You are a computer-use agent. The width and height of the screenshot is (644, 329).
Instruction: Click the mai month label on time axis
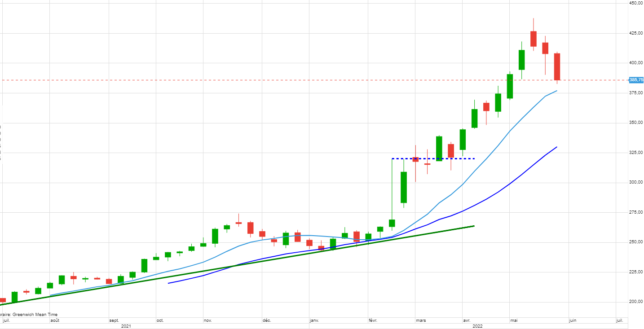pyautogui.click(x=514, y=320)
